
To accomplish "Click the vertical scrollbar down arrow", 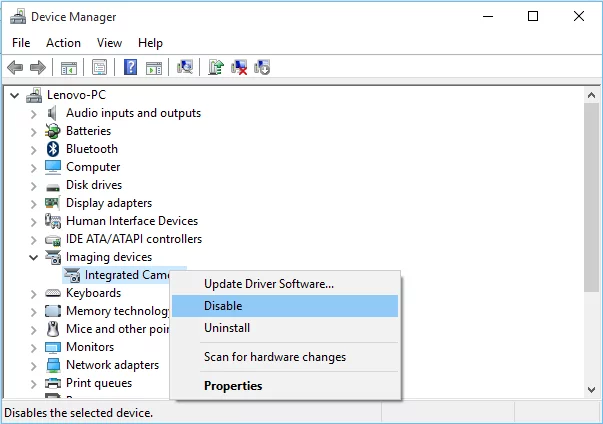I will [x=593, y=388].
